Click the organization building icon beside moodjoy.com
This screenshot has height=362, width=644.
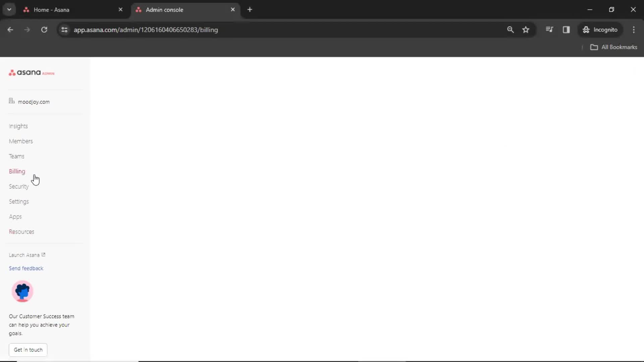pos(12,101)
